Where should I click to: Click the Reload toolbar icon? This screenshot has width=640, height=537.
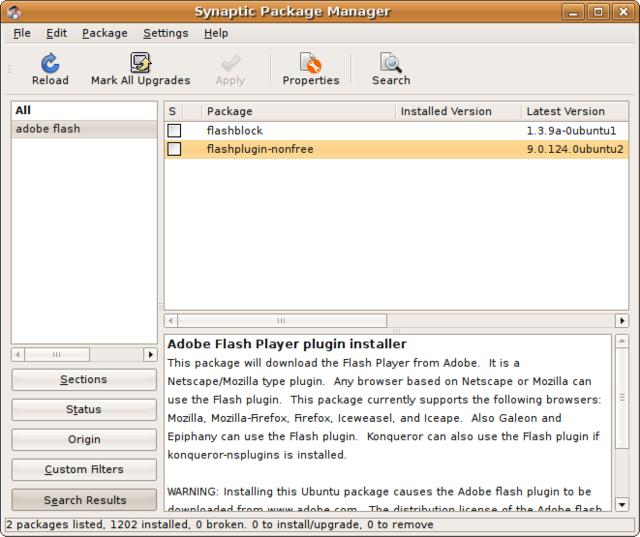(x=50, y=63)
